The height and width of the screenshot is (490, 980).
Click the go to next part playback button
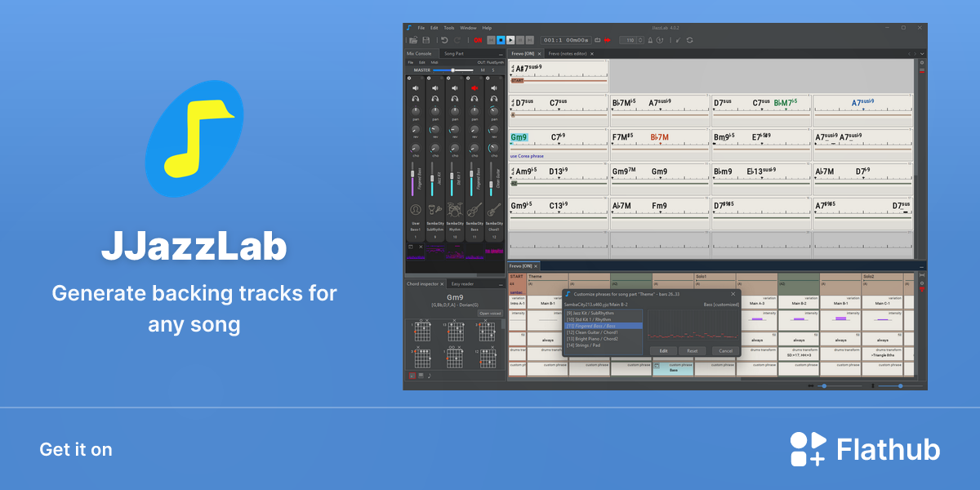pos(529,40)
